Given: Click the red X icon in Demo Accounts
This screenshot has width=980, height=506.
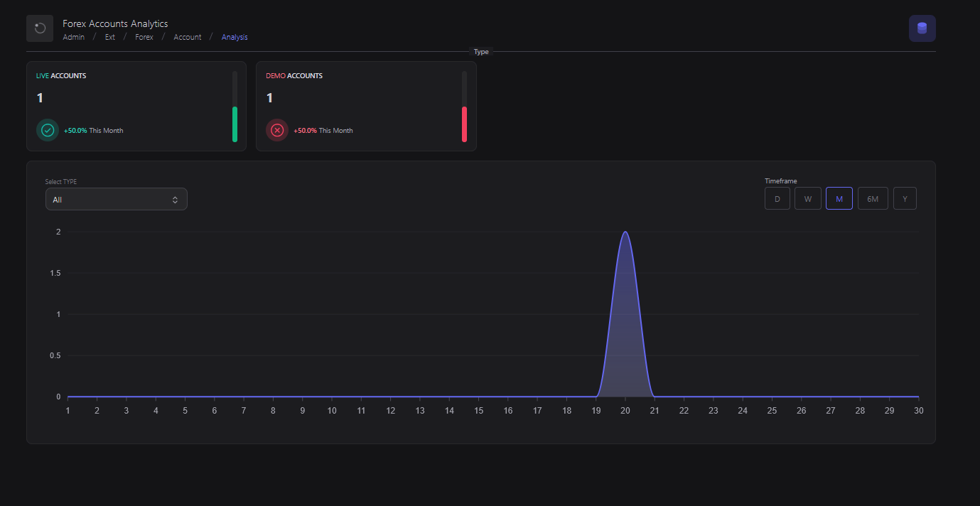Looking at the screenshot, I should coord(277,130).
